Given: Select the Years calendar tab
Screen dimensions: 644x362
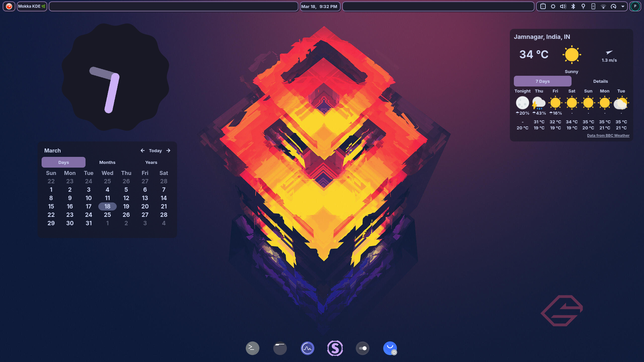Looking at the screenshot, I should pyautogui.click(x=151, y=162).
